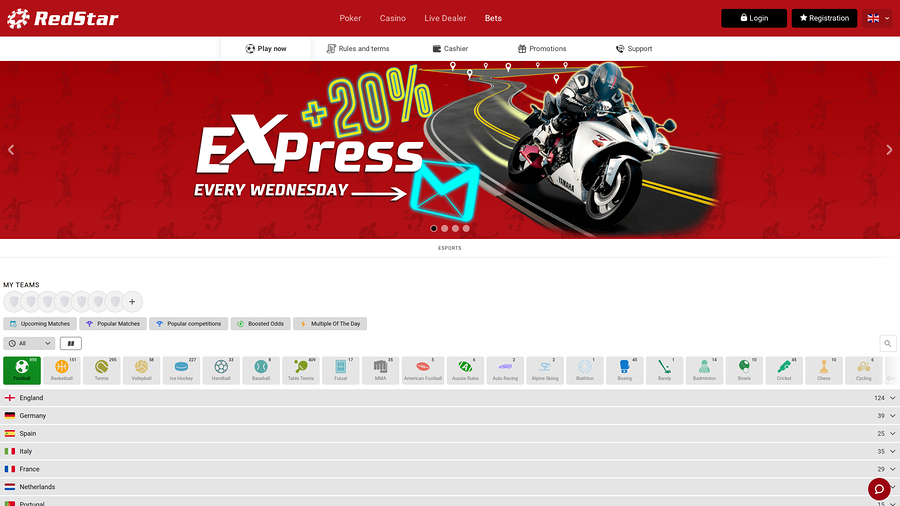900x506 pixels.
Task: Toggle the layout view button beside the All dropdown
Action: 71,344
